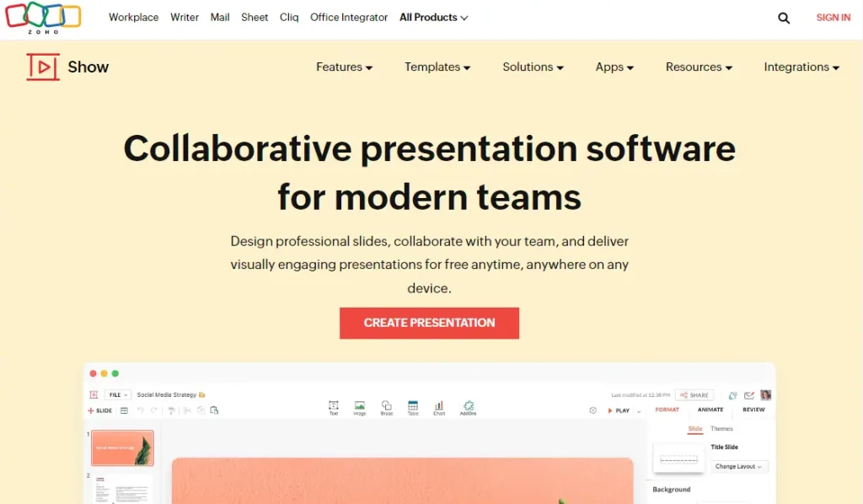The image size is (863, 504).
Task: Open the Share dialog
Action: coord(694,394)
